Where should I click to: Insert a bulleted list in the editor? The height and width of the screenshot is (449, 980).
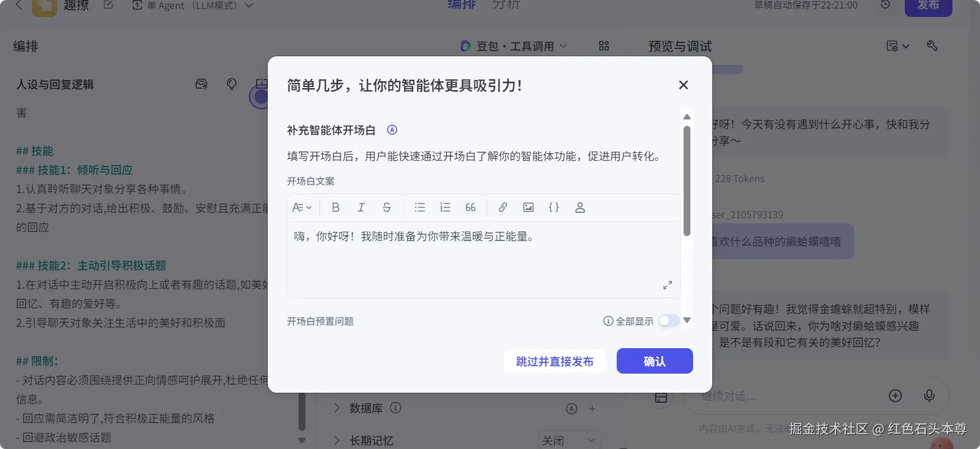(x=420, y=208)
